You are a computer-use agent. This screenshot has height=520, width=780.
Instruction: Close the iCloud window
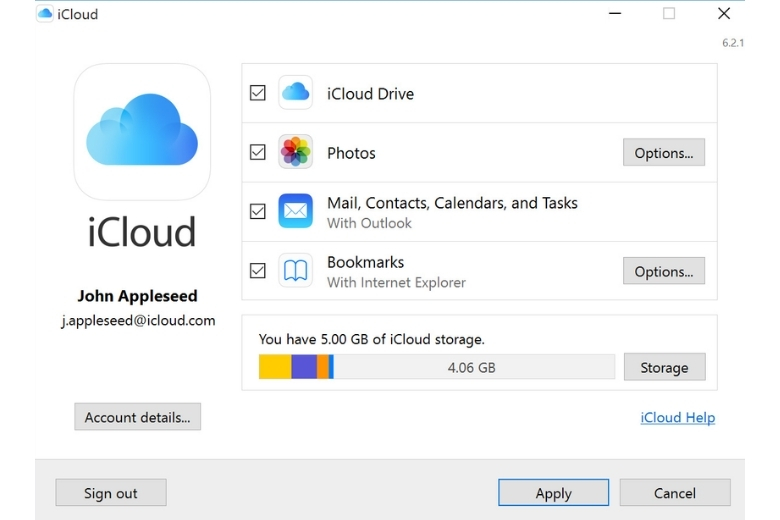tap(724, 13)
